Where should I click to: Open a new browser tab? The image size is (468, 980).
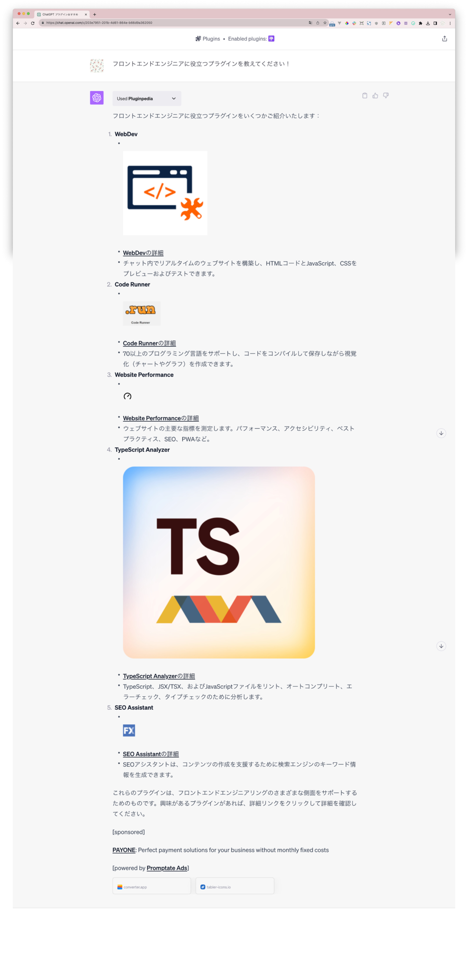pos(95,14)
